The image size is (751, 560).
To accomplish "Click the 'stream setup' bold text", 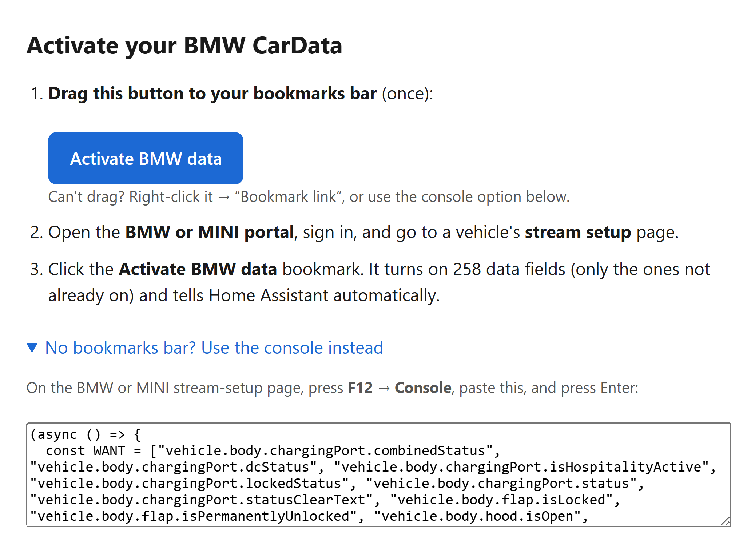I will pos(578,232).
